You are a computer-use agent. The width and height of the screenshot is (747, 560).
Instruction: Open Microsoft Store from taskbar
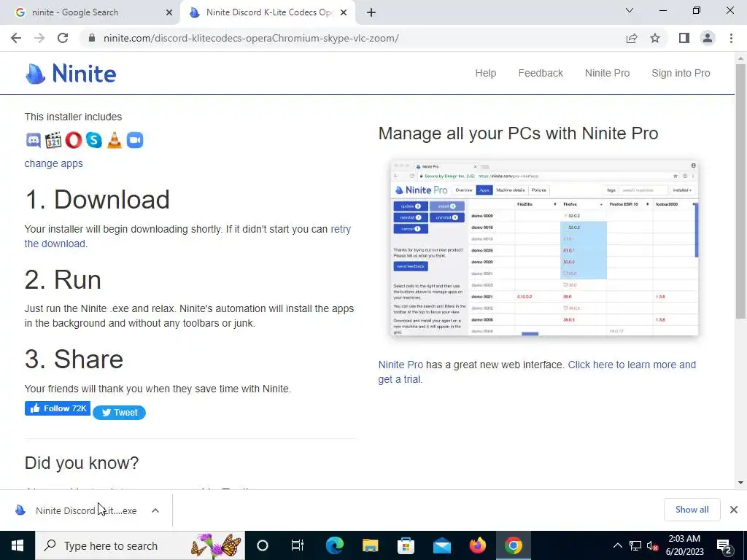click(x=406, y=545)
